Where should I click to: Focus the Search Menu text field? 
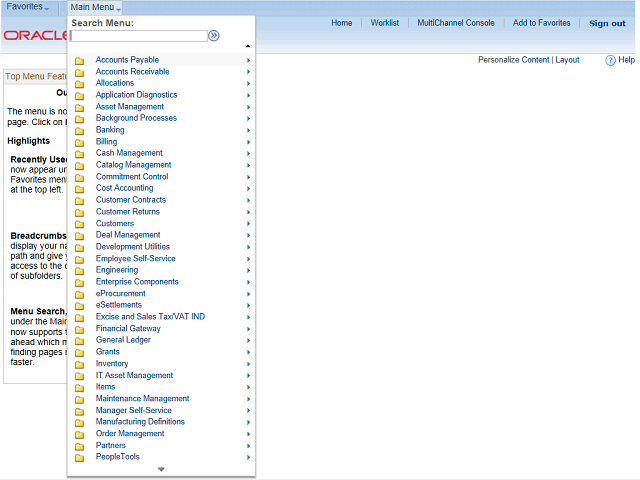point(139,36)
